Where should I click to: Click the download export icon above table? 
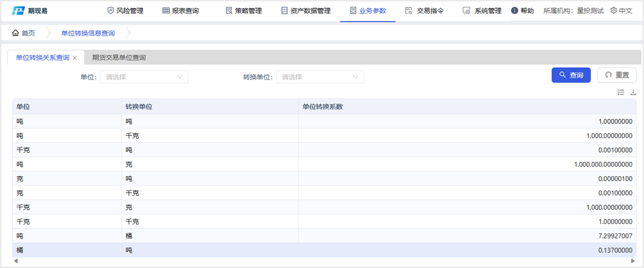click(633, 92)
